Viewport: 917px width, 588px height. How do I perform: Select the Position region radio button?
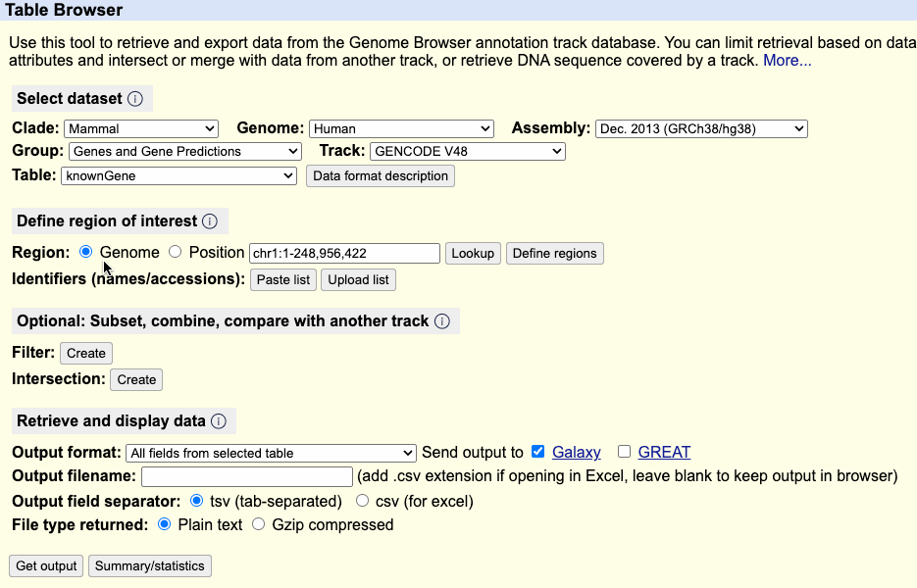(176, 252)
